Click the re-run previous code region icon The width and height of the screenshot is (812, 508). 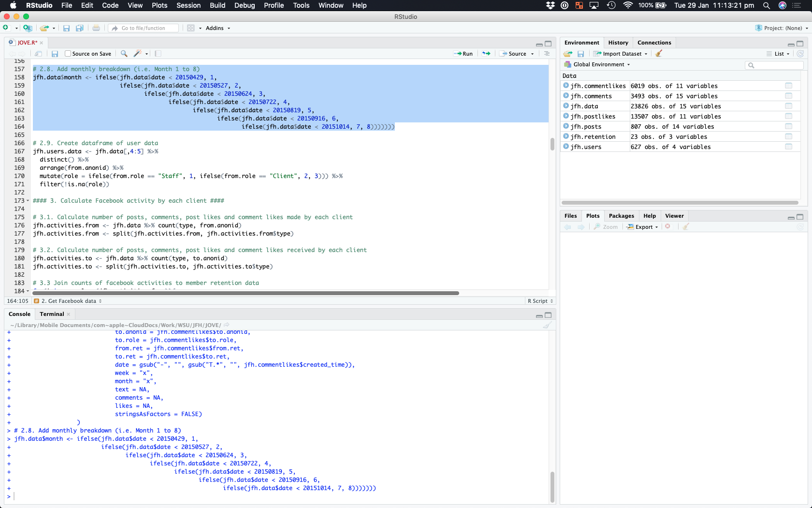click(x=486, y=54)
